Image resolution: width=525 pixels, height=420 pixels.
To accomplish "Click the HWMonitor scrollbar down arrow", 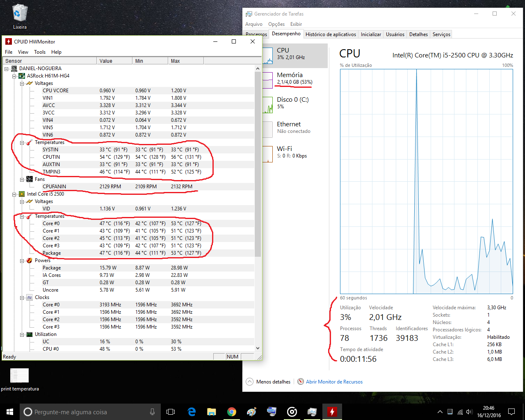I will (x=258, y=348).
